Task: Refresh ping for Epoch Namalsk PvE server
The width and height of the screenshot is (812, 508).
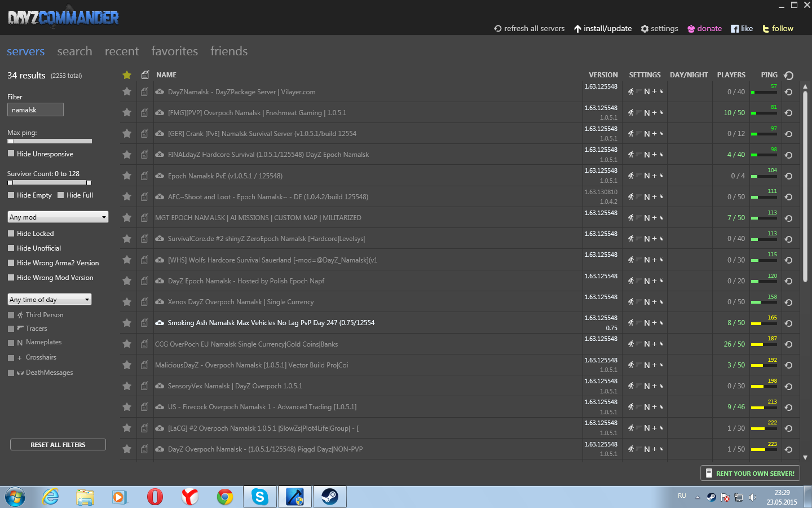Action: 789,176
